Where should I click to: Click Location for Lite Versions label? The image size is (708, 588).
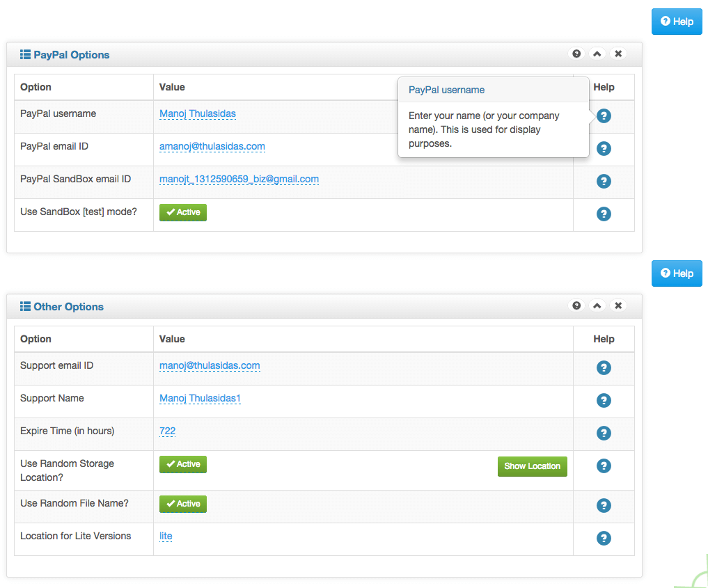pos(75,536)
